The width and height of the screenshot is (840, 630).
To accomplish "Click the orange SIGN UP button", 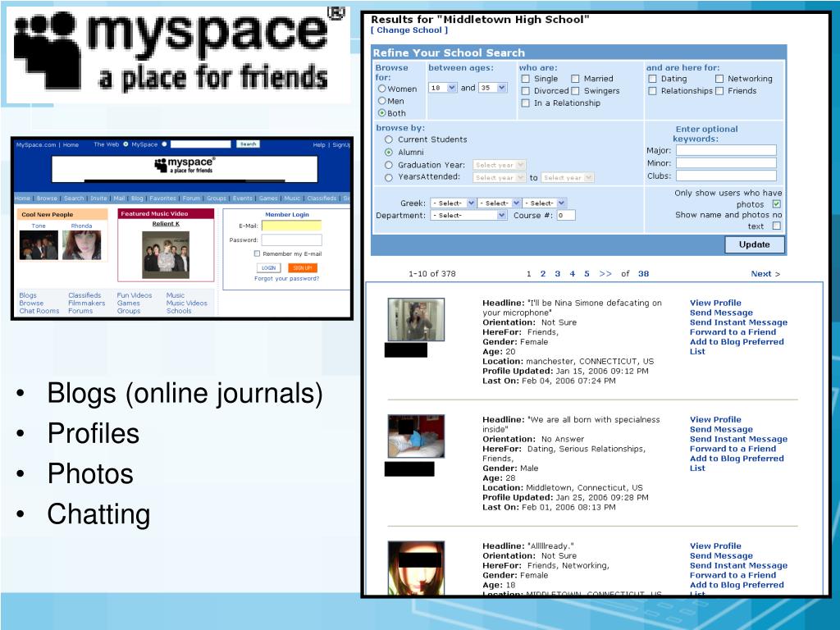I will click(303, 268).
